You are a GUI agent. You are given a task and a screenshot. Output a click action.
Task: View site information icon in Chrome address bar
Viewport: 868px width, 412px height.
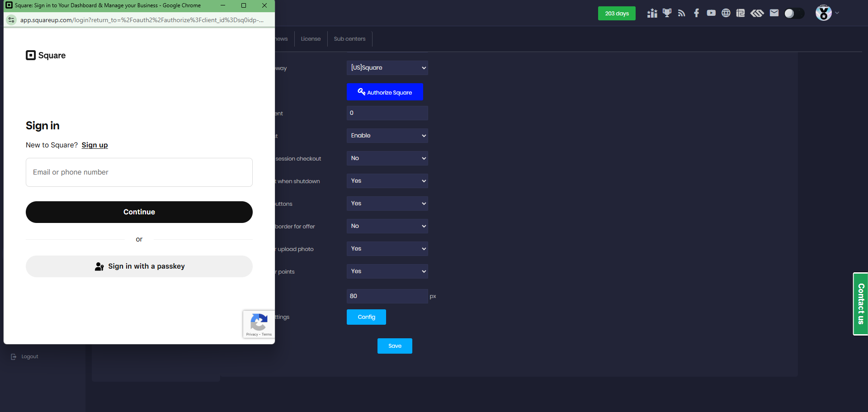pos(11,20)
